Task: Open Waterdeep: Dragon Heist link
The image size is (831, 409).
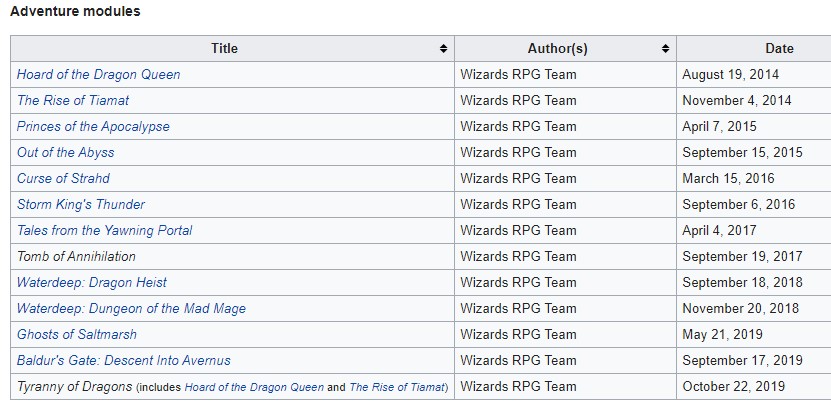Action: pyautogui.click(x=91, y=283)
